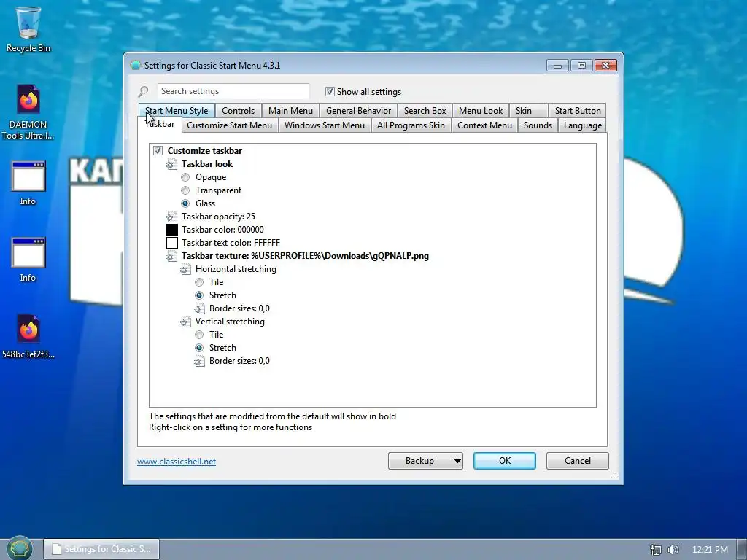Select the upper Info desktop icon
Image resolution: width=747 pixels, height=560 pixels.
click(28, 183)
